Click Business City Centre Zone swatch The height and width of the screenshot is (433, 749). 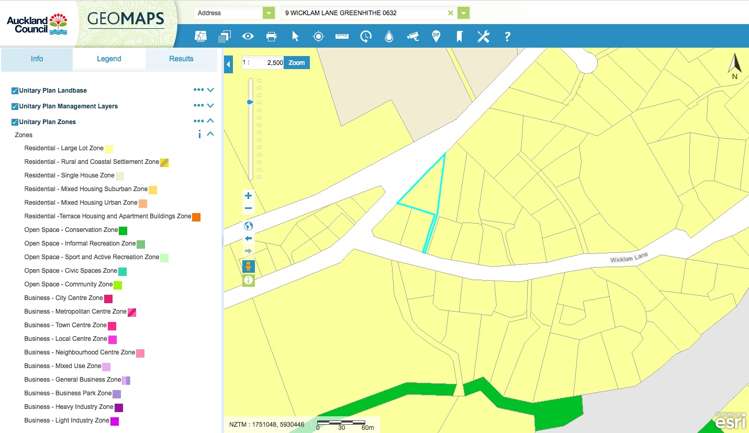pyautogui.click(x=108, y=299)
